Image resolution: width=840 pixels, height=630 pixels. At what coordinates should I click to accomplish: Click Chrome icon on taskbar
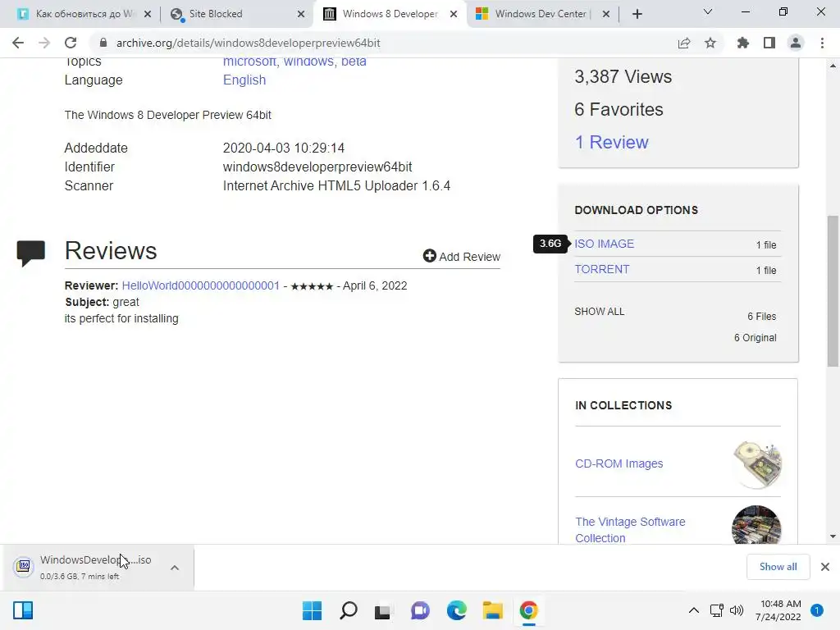(x=529, y=610)
